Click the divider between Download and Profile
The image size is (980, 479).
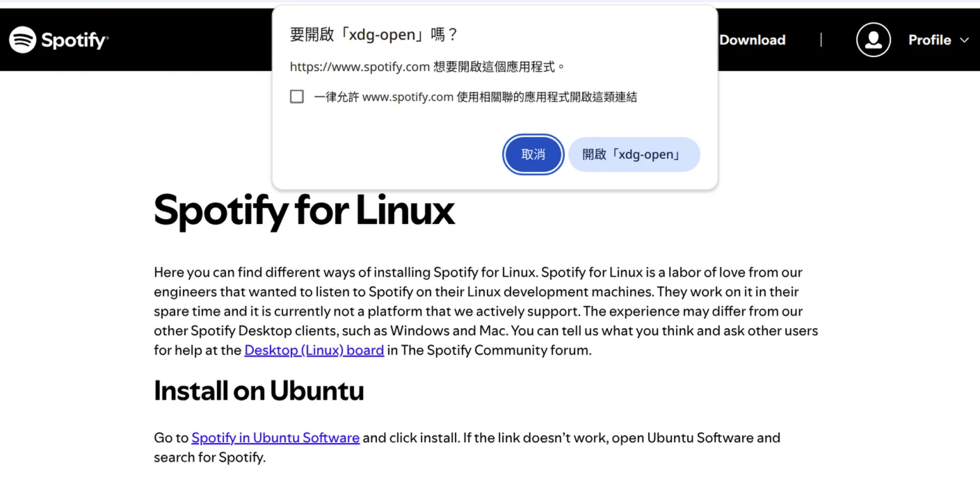click(821, 40)
